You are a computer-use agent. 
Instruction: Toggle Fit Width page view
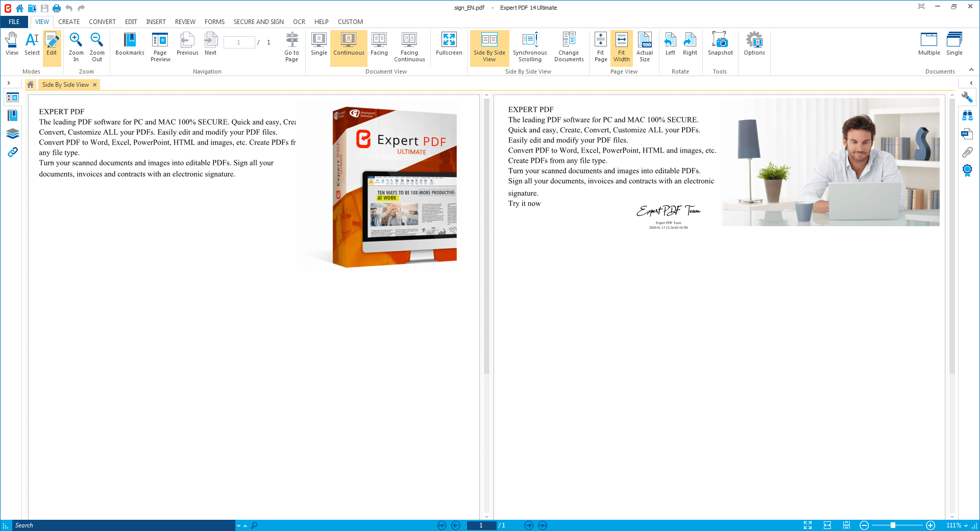622,47
